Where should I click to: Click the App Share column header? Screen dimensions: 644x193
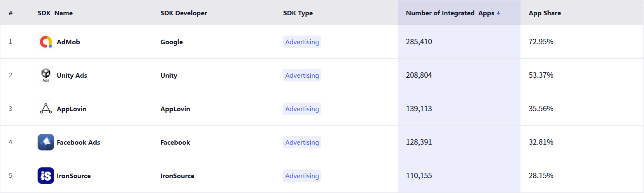click(x=545, y=13)
